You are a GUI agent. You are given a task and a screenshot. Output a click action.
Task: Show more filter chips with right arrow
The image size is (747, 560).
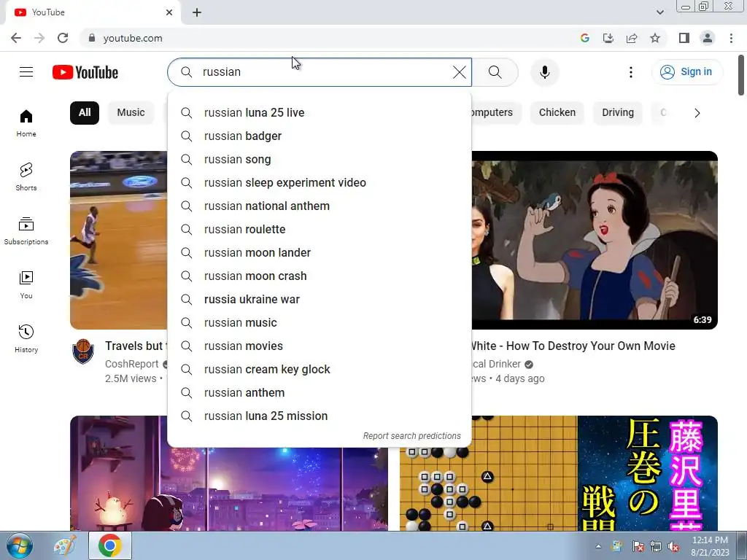point(697,113)
